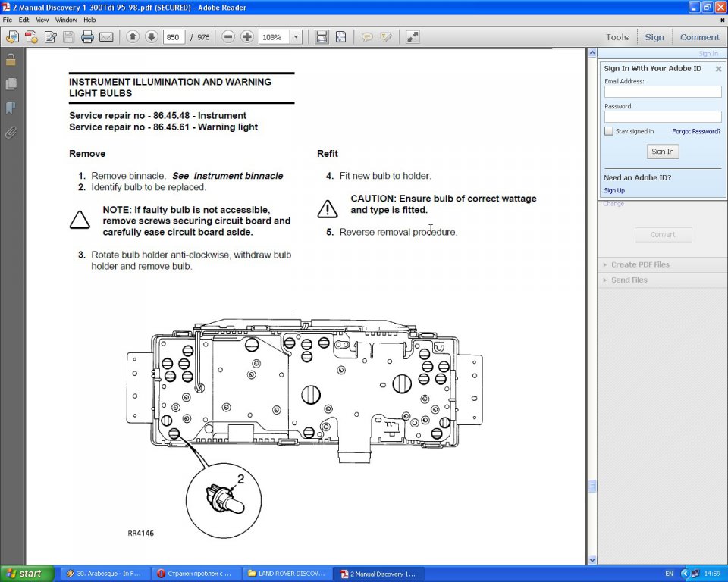Viewport: 728px width, 582px height.
Task: Click the Print toolbar icon
Action: click(x=87, y=36)
